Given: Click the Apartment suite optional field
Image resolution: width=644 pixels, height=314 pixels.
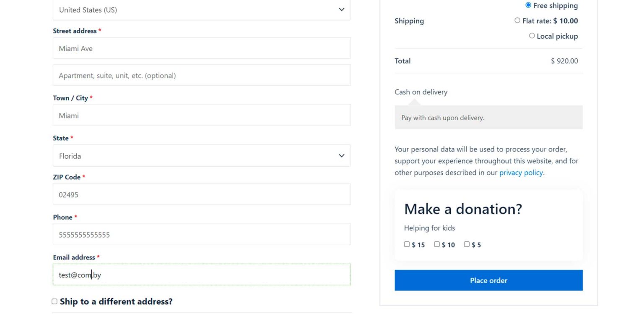Looking at the screenshot, I should pos(201,75).
